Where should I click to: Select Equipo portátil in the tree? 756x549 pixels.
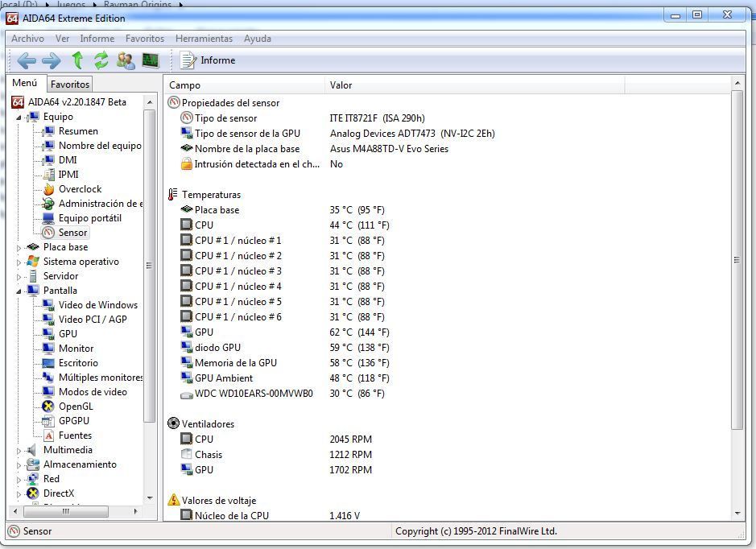(x=89, y=218)
